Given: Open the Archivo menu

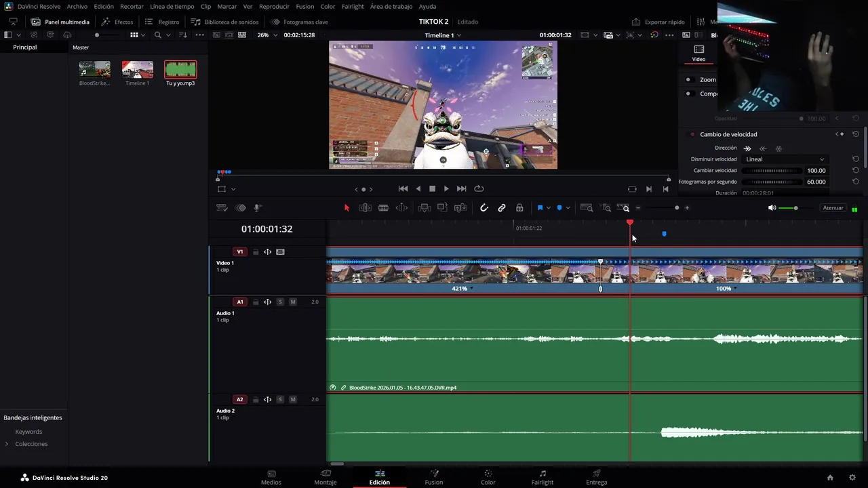Looking at the screenshot, I should coord(77,6).
